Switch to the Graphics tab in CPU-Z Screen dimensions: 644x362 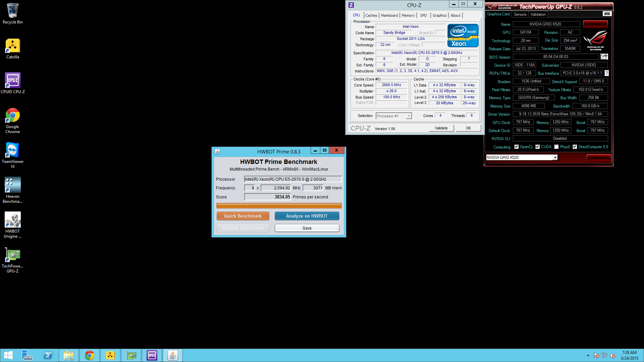[x=439, y=15]
